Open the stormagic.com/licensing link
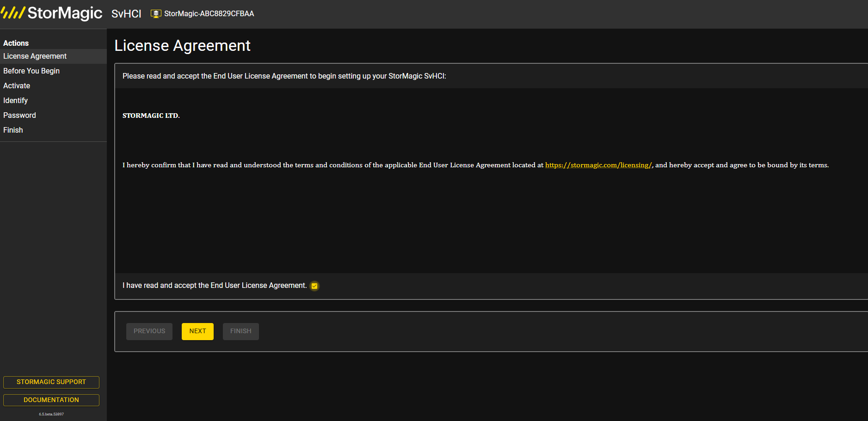The height and width of the screenshot is (421, 868). click(x=598, y=165)
